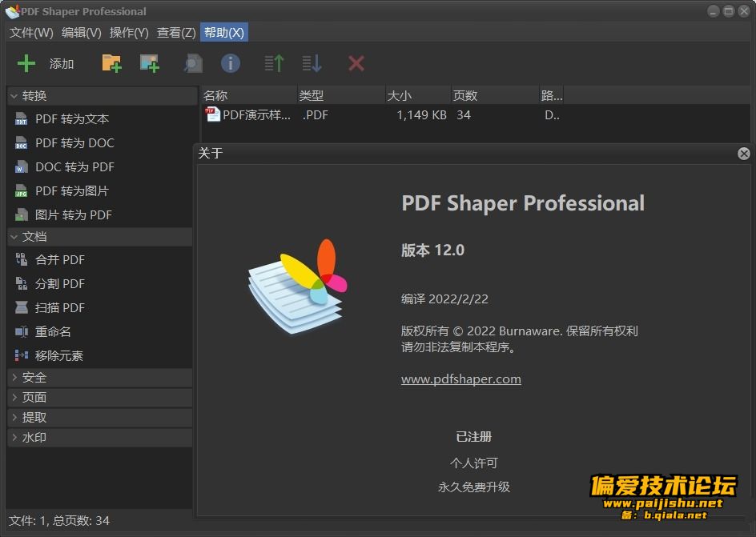Click the page count cell 34
This screenshot has height=537, width=756.
coord(464,115)
